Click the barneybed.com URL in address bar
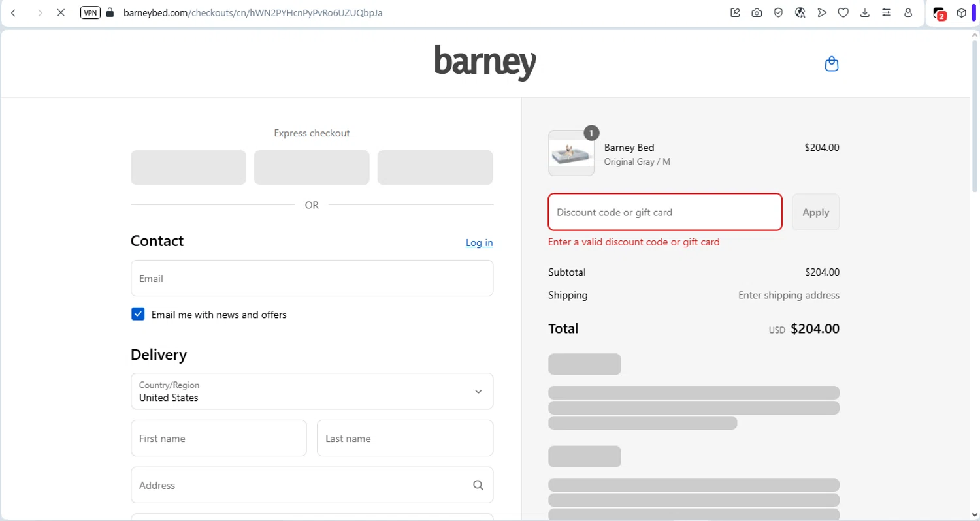Image resolution: width=980 pixels, height=521 pixels. [253, 12]
